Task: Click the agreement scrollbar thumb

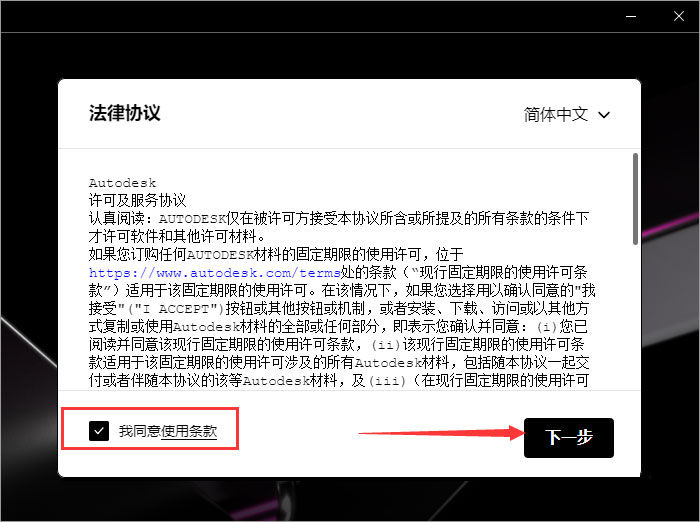Action: point(635,199)
